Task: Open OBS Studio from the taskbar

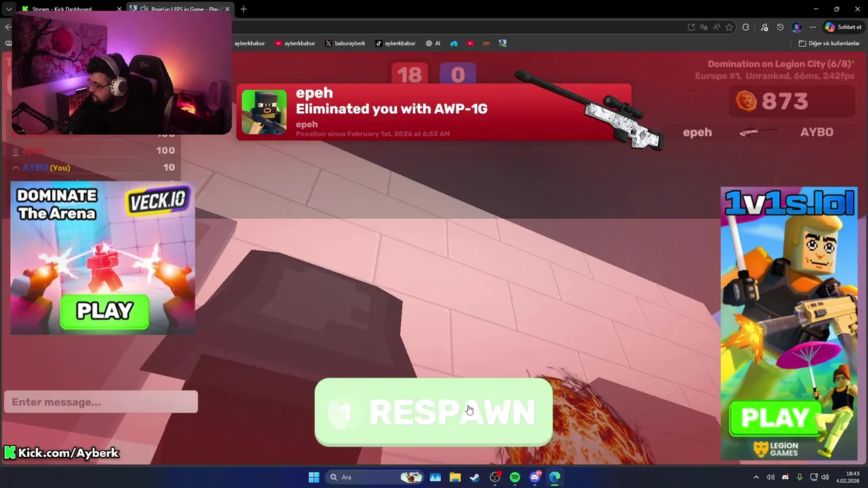Action: pyautogui.click(x=495, y=477)
